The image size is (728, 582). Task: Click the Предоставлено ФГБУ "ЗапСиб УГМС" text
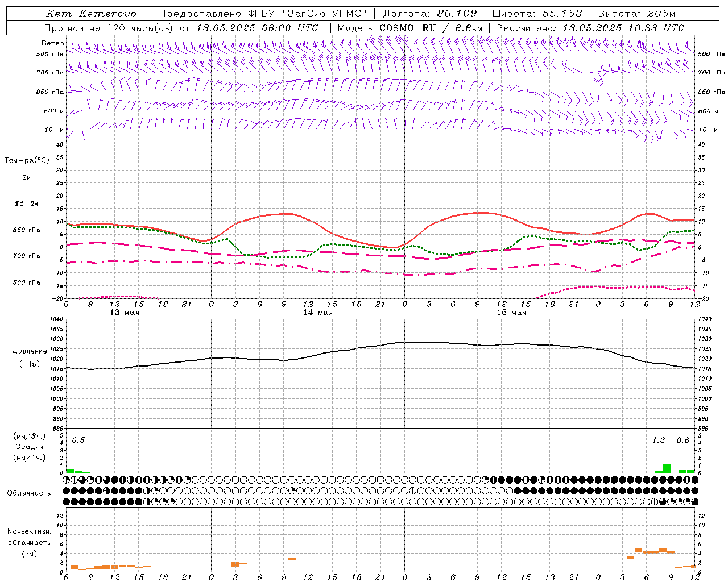click(x=263, y=14)
